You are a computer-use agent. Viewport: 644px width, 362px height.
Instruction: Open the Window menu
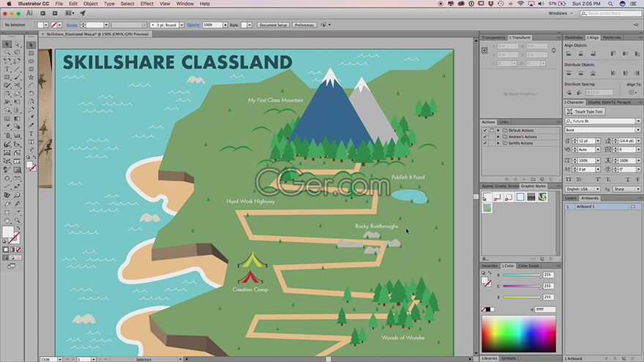point(185,4)
